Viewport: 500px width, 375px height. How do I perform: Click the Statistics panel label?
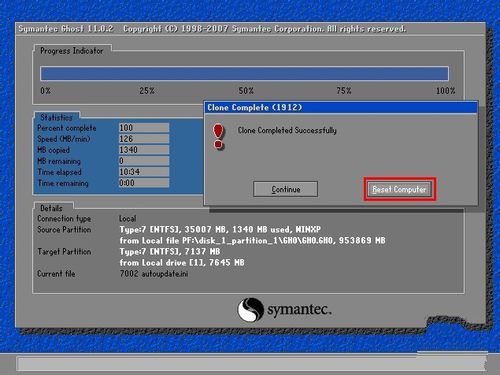(x=56, y=117)
